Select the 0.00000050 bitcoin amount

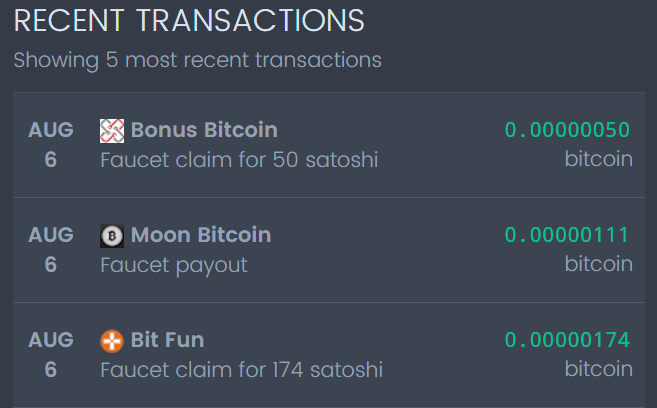tap(567, 130)
